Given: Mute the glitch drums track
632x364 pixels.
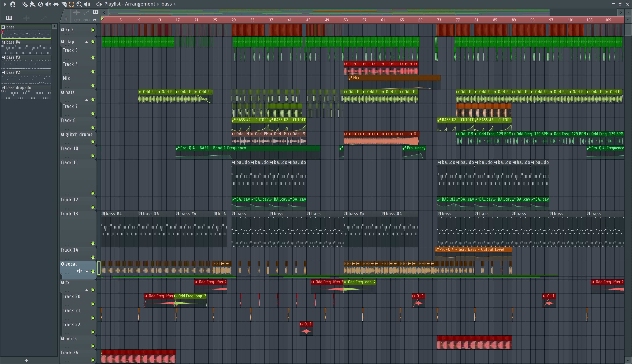Looking at the screenshot, I should pyautogui.click(x=93, y=142).
